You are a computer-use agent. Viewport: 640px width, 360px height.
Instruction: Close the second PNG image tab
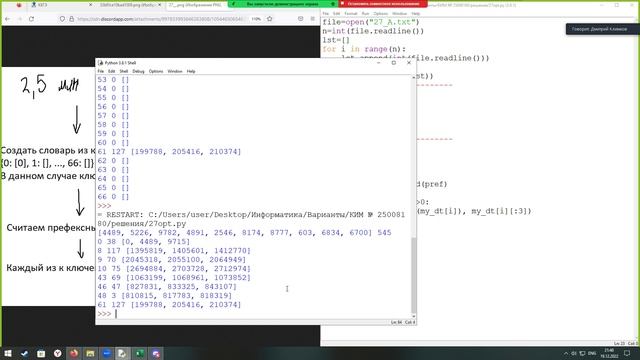click(x=159, y=5)
